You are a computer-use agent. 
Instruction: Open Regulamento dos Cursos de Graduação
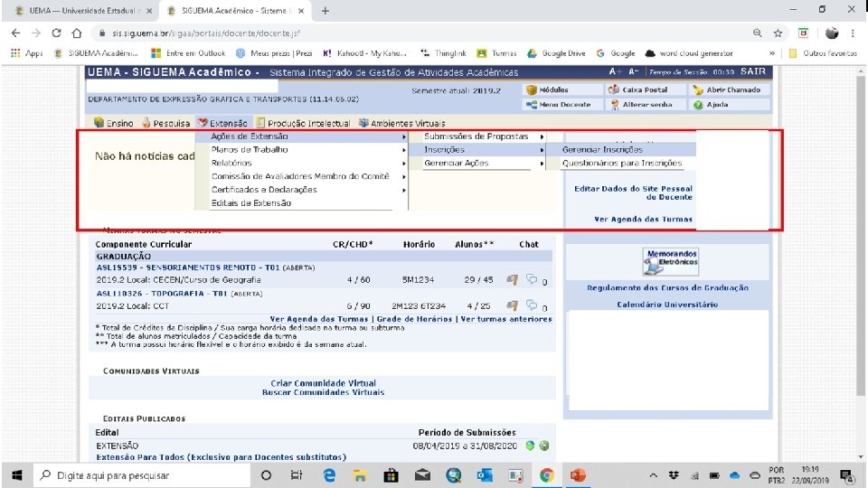tap(667, 287)
